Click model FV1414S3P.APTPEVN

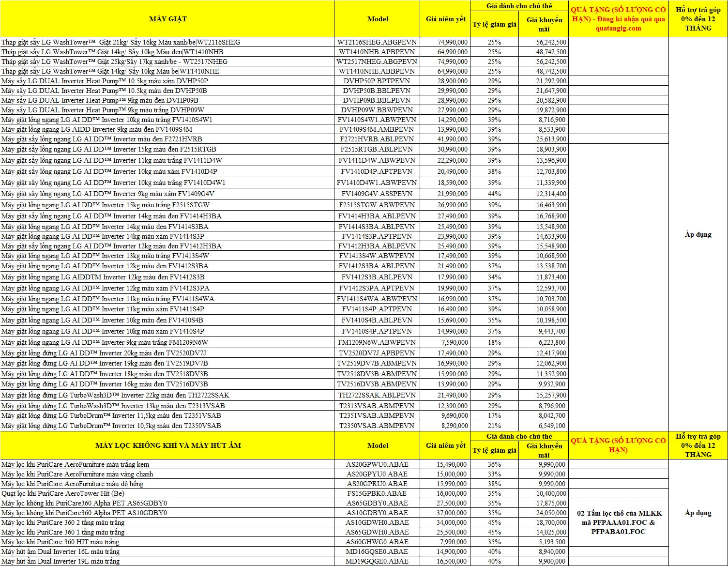tap(378, 236)
